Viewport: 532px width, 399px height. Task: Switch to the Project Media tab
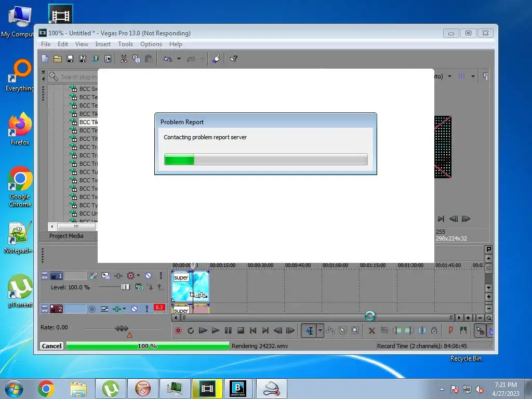click(66, 236)
